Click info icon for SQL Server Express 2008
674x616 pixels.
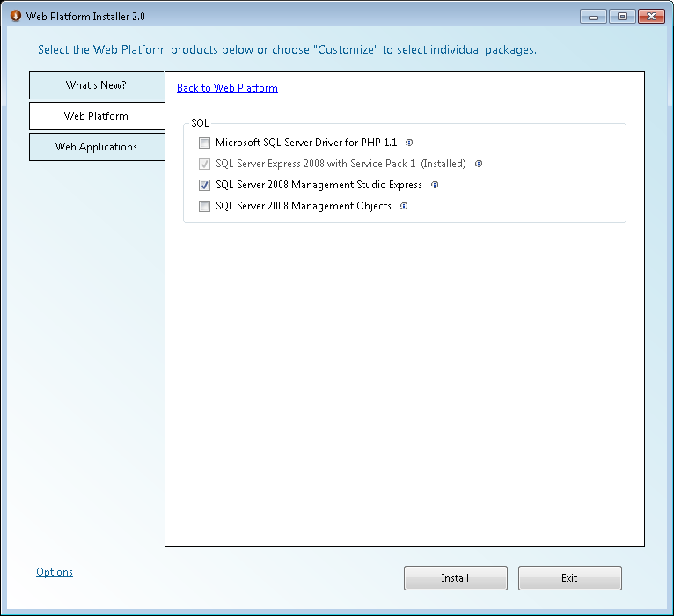479,164
